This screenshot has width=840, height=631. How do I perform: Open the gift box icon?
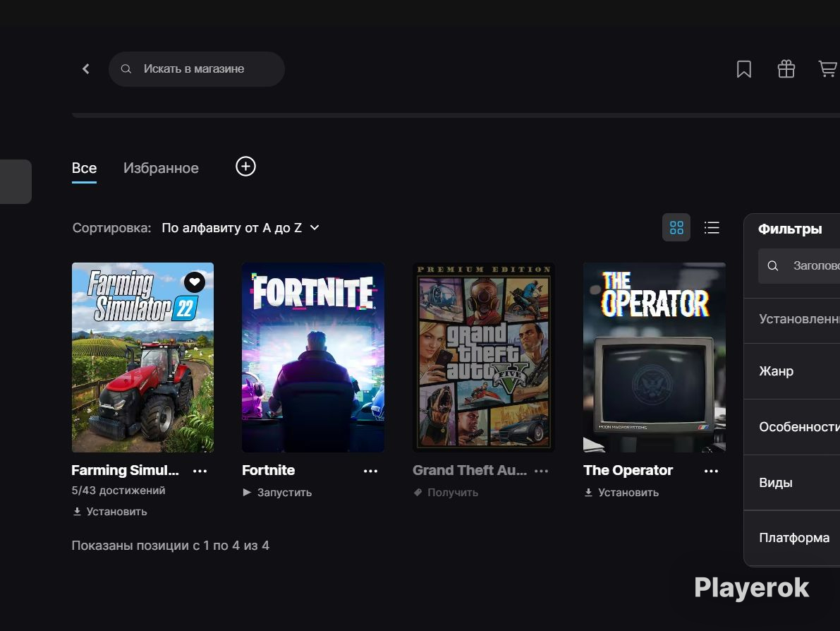click(786, 69)
